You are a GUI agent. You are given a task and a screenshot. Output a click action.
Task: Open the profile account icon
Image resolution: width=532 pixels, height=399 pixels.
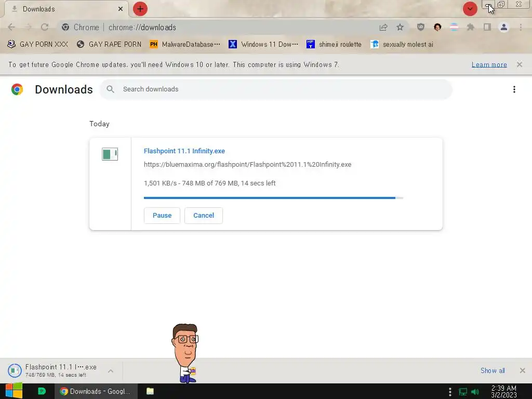[x=504, y=27]
